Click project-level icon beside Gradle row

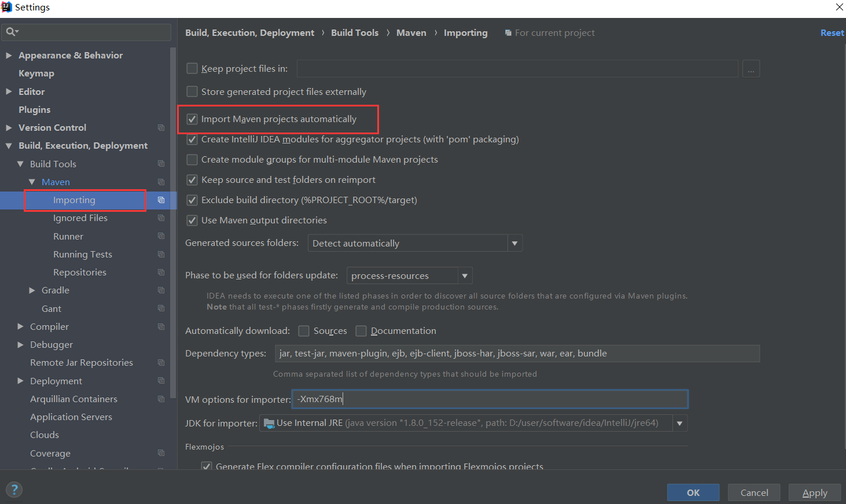161,290
